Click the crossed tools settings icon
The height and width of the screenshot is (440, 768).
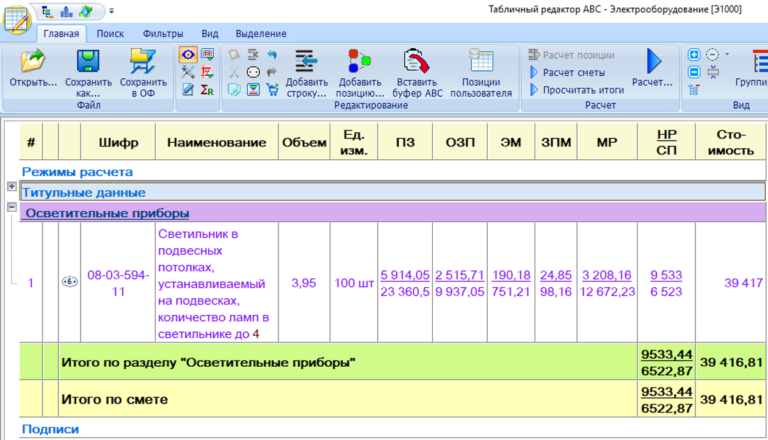click(x=188, y=72)
